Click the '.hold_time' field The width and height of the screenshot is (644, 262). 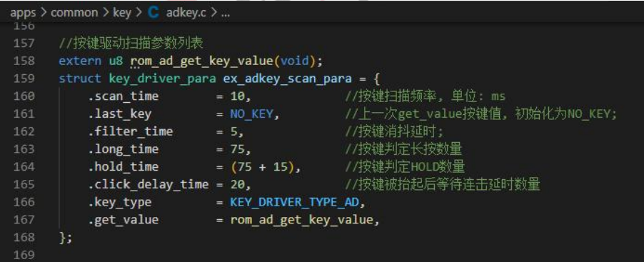[124, 167]
